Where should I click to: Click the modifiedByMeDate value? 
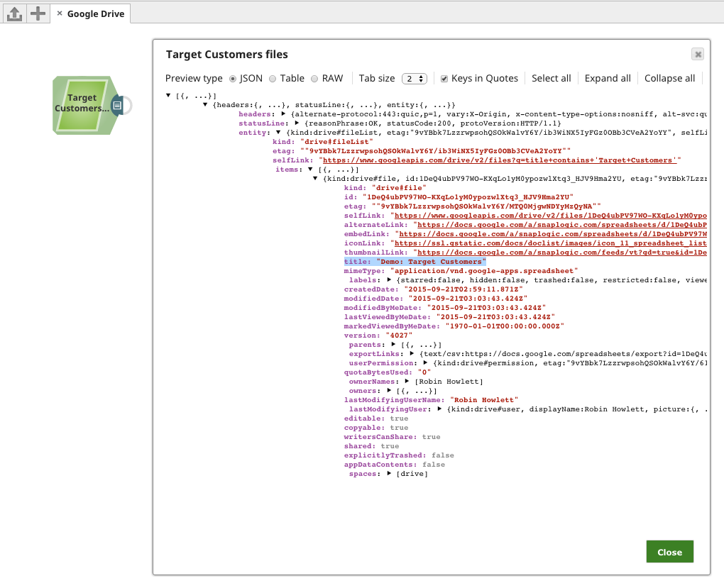pos(486,308)
